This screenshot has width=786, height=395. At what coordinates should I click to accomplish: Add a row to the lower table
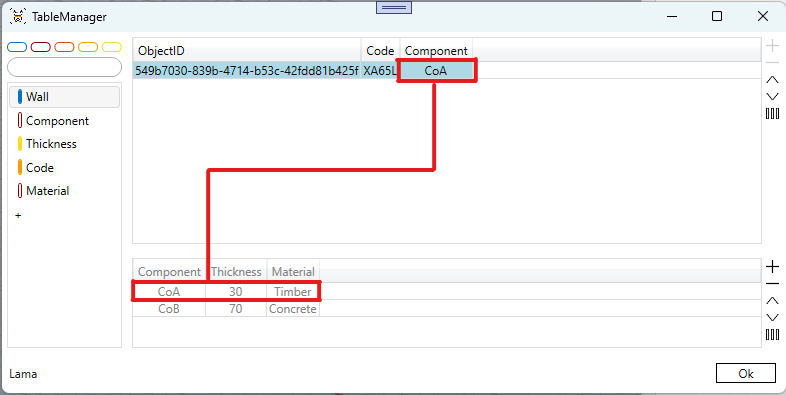(772, 267)
